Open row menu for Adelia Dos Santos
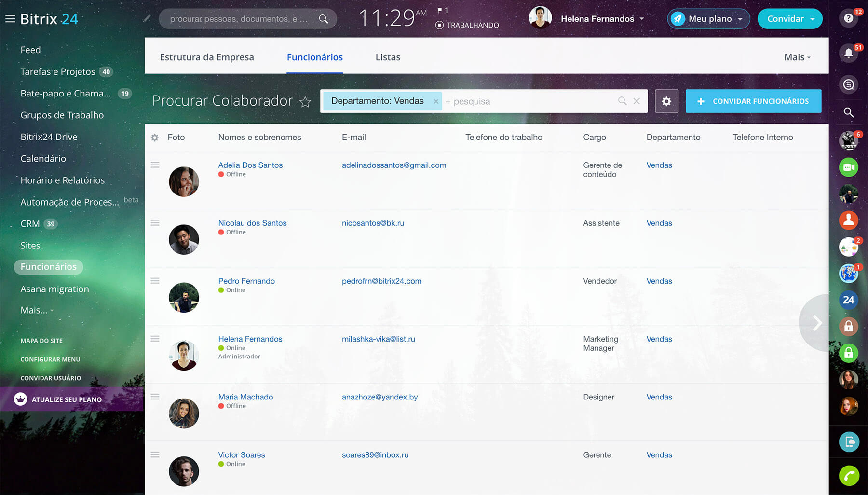868x495 pixels. pos(155,165)
